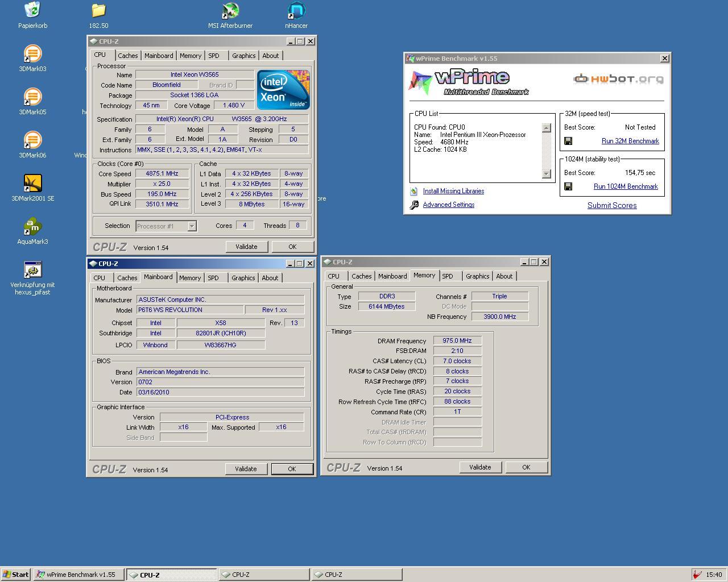The image size is (728, 582).
Task: Open the Papierkorb recycle bin icon
Action: (32, 10)
